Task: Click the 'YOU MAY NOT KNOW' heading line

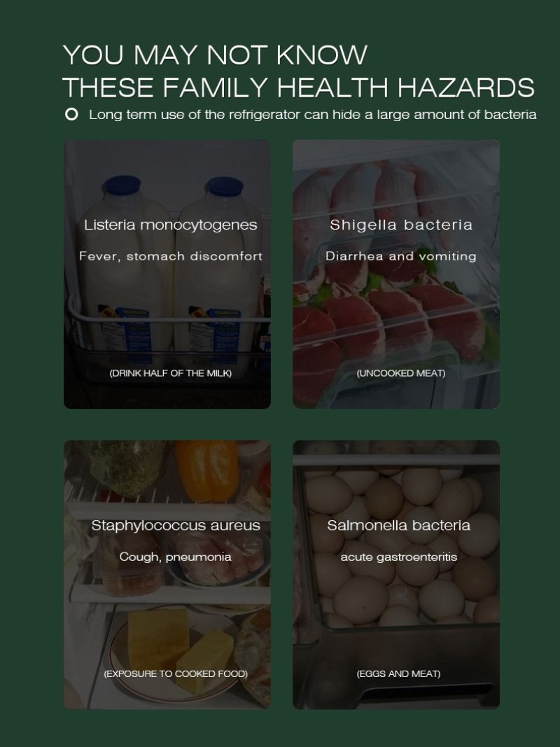Action: coord(215,55)
